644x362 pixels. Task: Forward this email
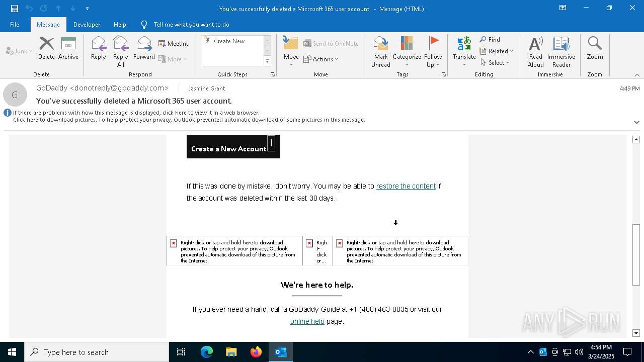(x=144, y=49)
